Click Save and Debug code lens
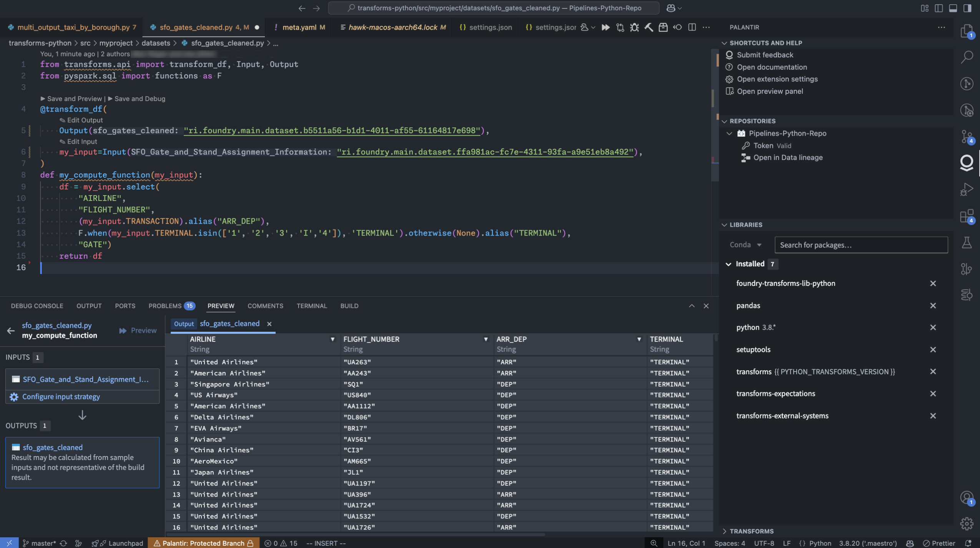Image resolution: width=980 pixels, height=548 pixels. point(136,99)
